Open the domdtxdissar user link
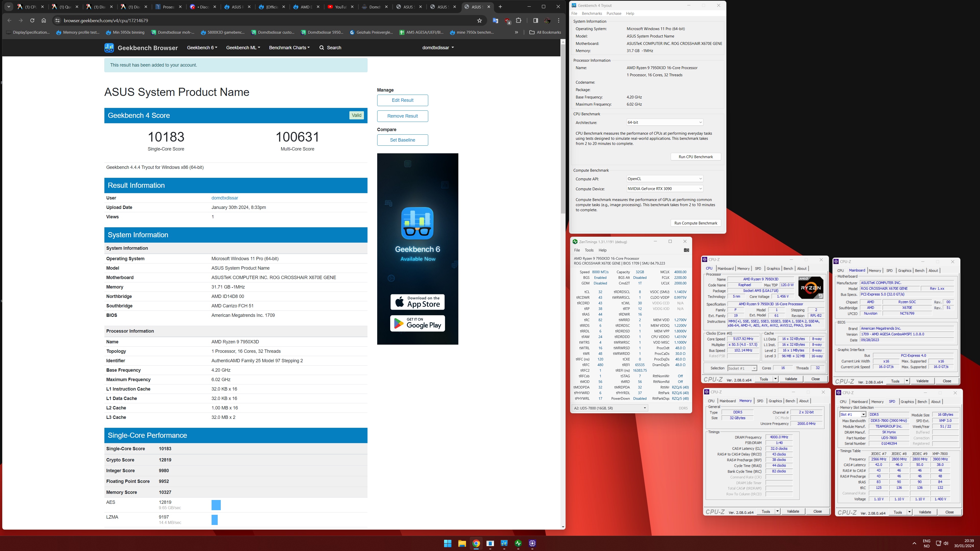This screenshot has height=551, width=980. 225,198
